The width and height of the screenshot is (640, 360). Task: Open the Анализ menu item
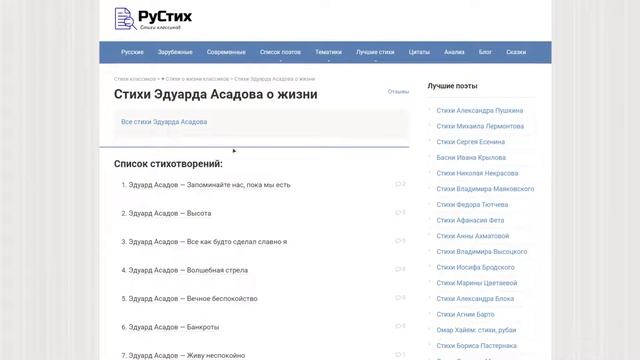(454, 52)
